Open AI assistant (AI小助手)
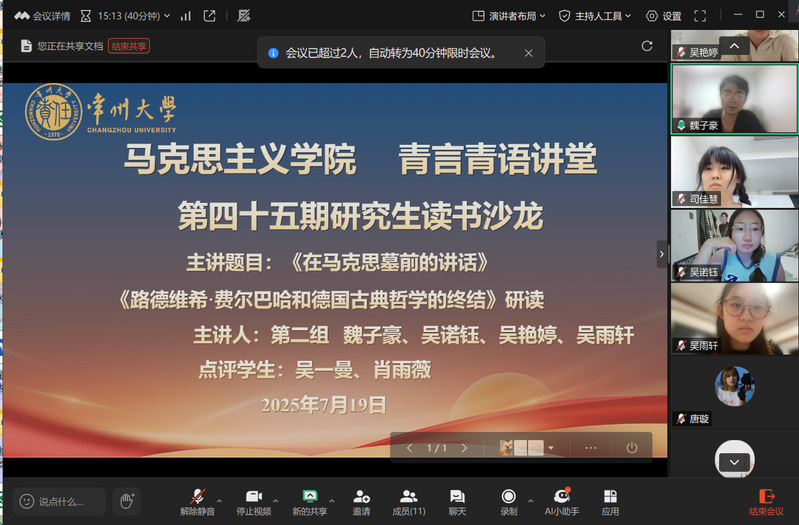The width and height of the screenshot is (799, 525). tap(562, 502)
